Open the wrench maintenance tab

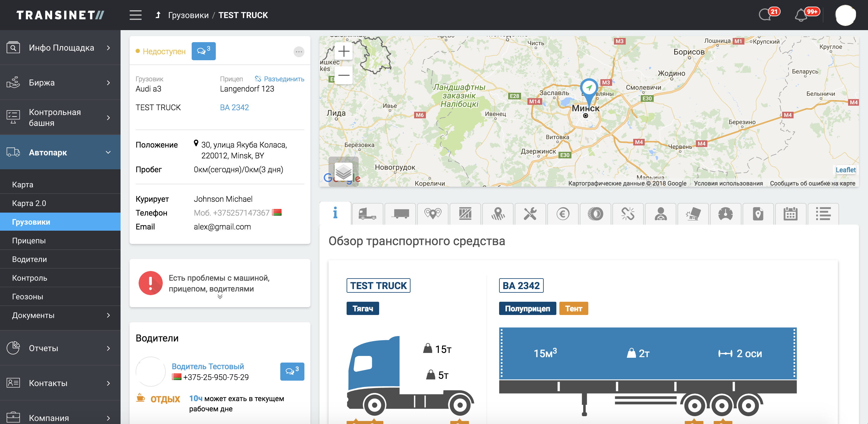530,214
